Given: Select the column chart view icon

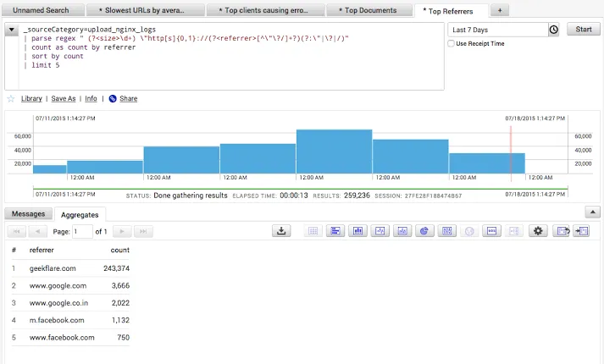Looking at the screenshot, I should (357, 231).
